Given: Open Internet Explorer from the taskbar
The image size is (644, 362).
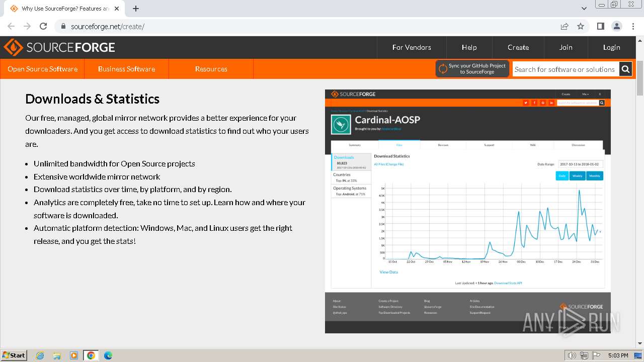Looking at the screenshot, I should coord(40,355).
